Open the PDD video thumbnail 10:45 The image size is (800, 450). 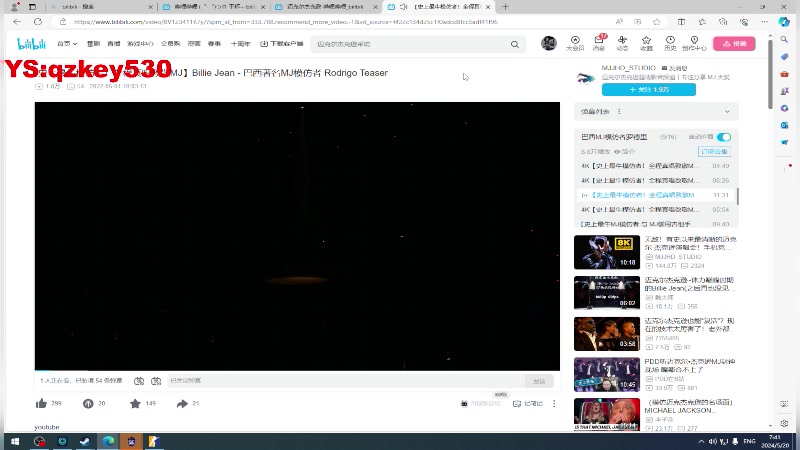tap(607, 374)
